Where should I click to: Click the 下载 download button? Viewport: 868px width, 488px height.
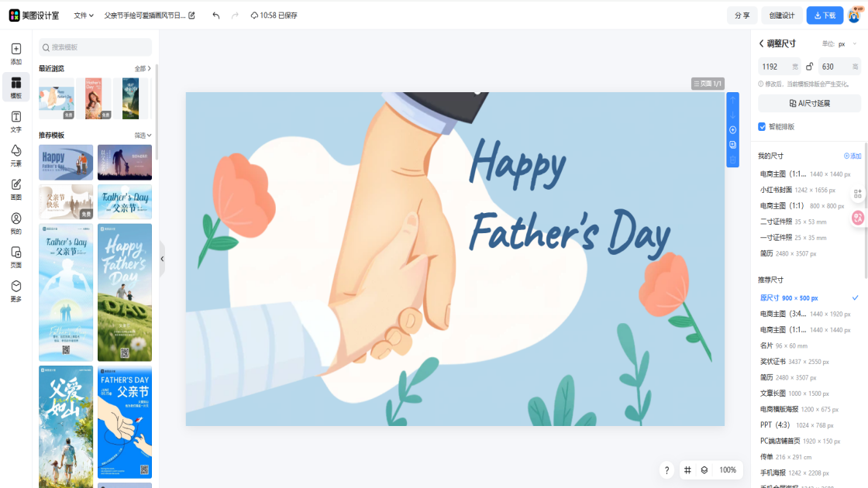pyautogui.click(x=825, y=15)
